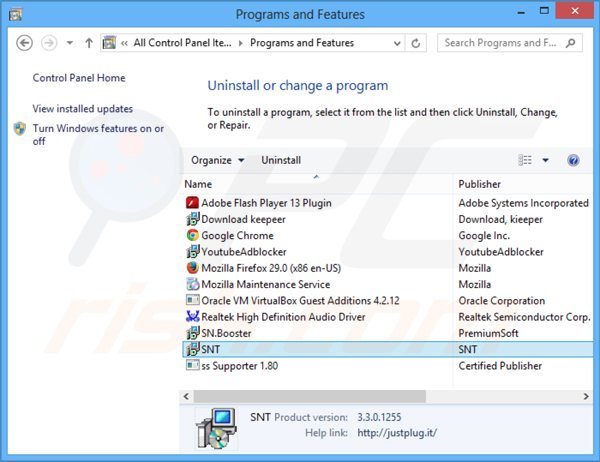
Task: Select Realtek High Definition Audio Driver
Action: click(283, 317)
